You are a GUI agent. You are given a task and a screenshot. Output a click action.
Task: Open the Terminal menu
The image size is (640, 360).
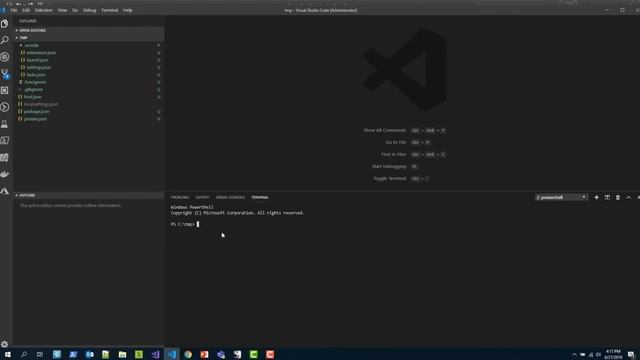point(109,10)
